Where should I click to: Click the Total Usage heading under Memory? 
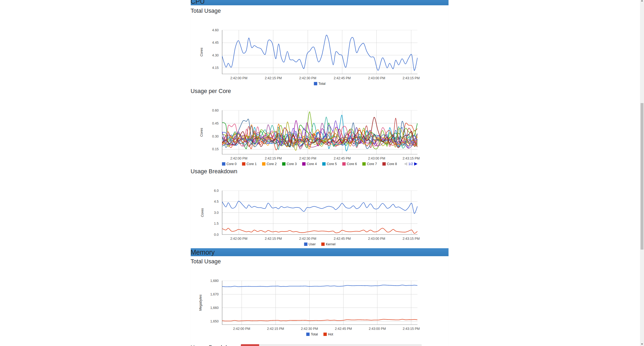(x=206, y=261)
